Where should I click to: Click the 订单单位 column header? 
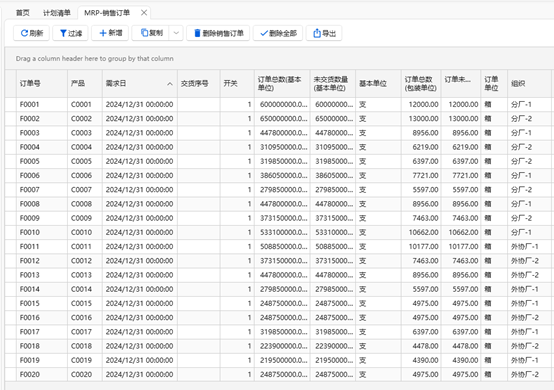tap(494, 84)
